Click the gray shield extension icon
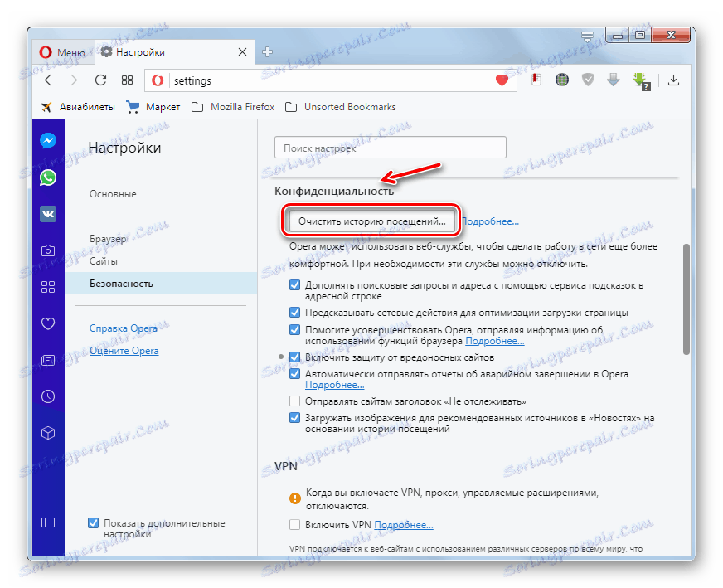This screenshot has width=723, height=588. [x=587, y=80]
